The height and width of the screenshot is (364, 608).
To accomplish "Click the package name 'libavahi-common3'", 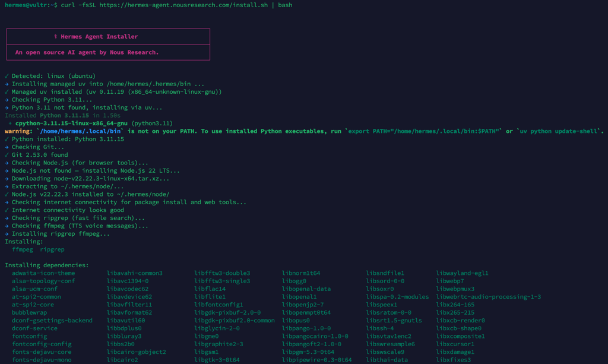I will pyautogui.click(x=135, y=273).
